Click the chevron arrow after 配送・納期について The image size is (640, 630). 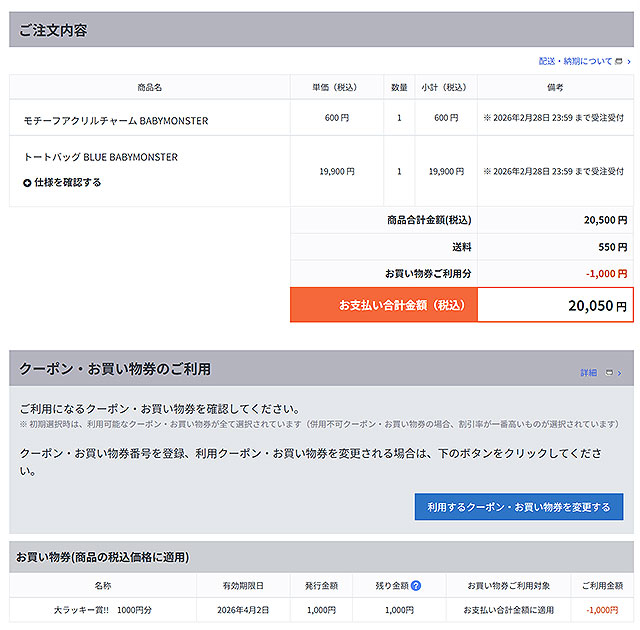click(x=629, y=61)
